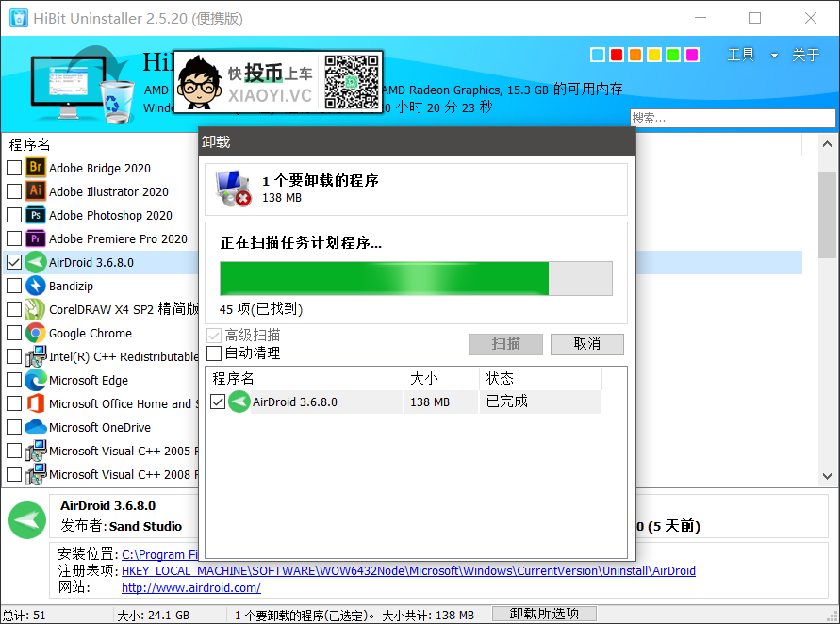
Task: Click the scroll up arrow of program list
Action: click(827, 144)
